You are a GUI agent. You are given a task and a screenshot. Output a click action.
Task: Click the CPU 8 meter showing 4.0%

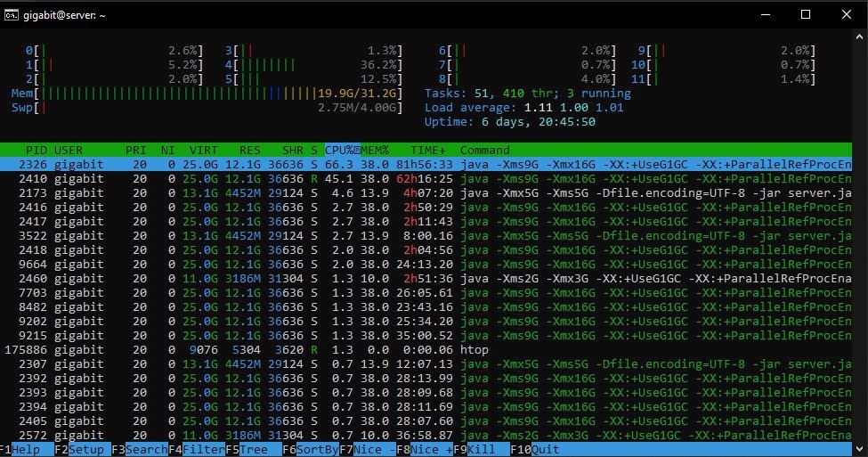click(x=527, y=79)
